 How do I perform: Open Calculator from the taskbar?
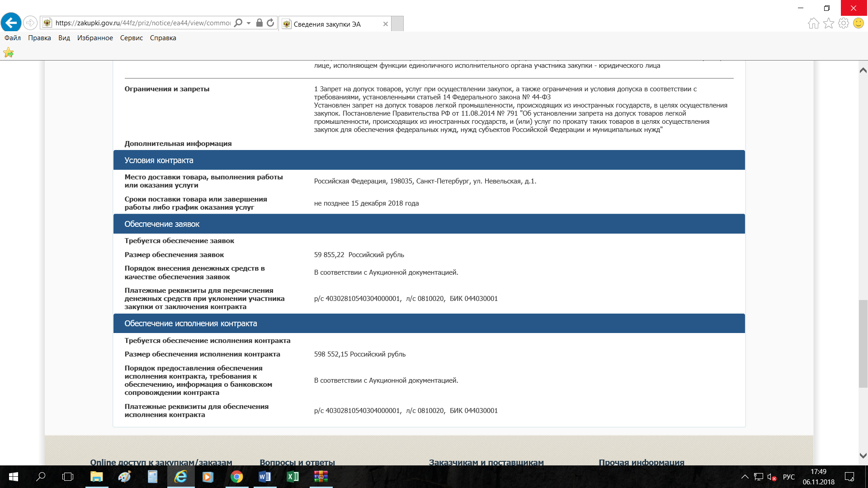pyautogui.click(x=152, y=477)
